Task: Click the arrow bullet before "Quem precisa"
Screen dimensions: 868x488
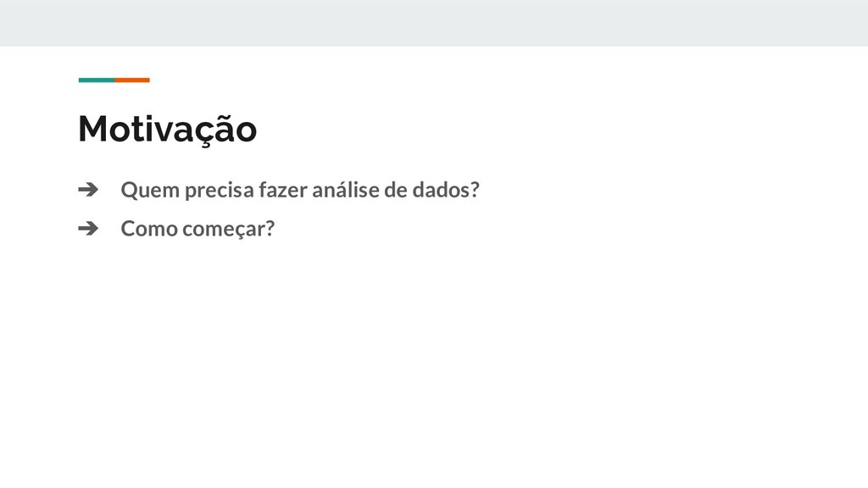Action: 88,190
